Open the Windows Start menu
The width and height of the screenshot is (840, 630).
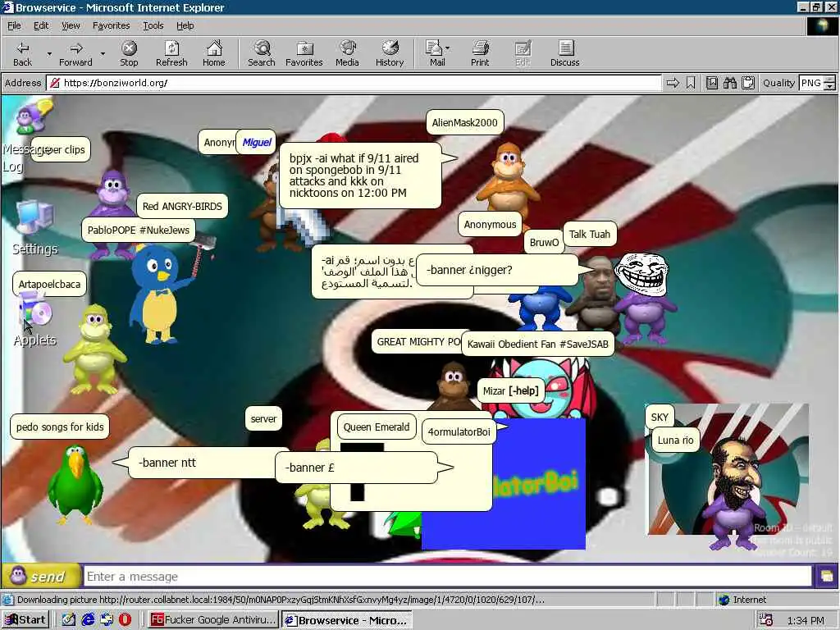pyautogui.click(x=25, y=620)
